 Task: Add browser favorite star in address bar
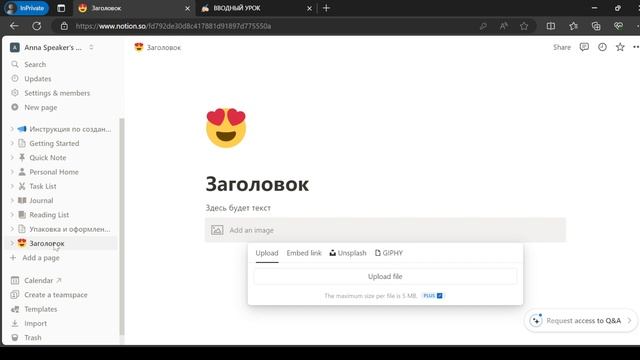(524, 26)
